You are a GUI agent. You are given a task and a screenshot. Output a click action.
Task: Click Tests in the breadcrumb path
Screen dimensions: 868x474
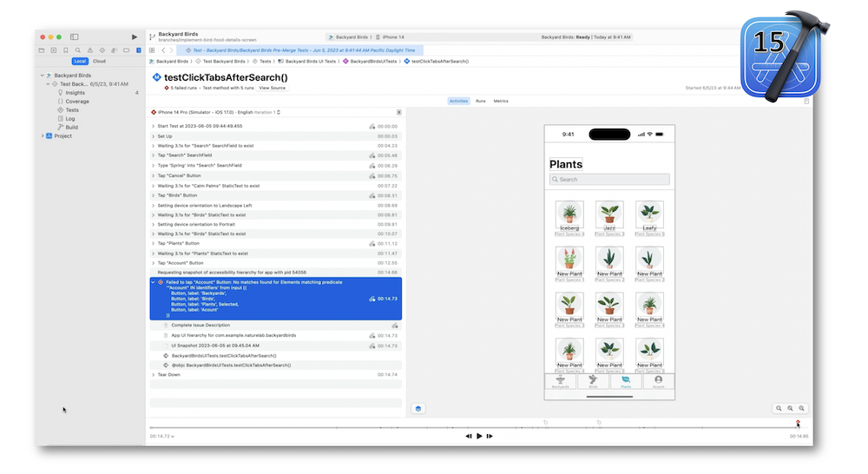click(x=262, y=62)
